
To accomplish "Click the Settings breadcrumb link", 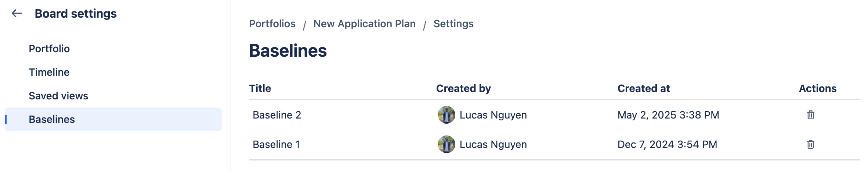I will point(453,24).
